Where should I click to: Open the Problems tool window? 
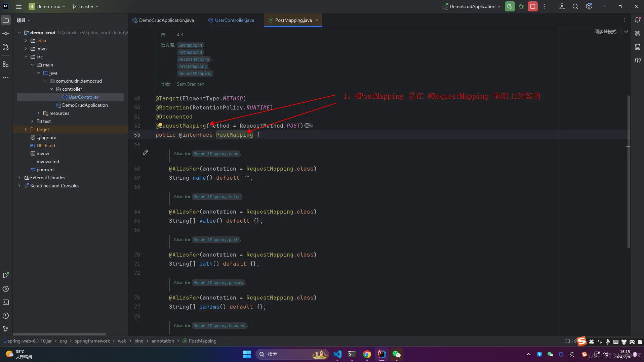click(x=6, y=316)
